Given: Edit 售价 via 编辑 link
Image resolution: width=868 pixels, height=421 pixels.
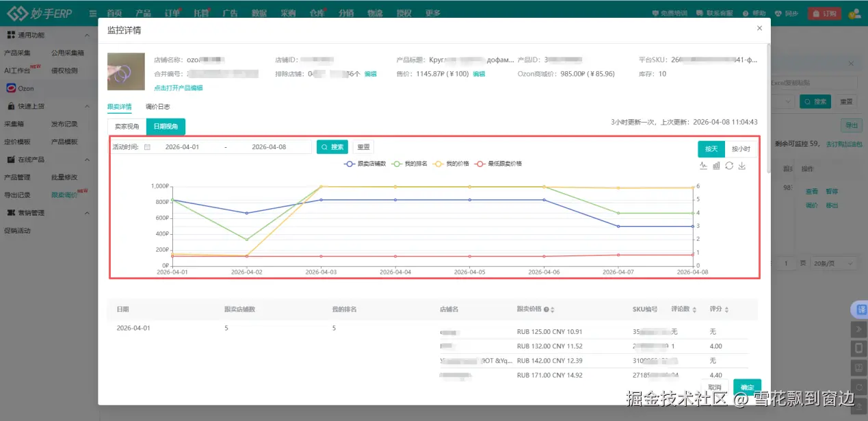Looking at the screenshot, I should (x=479, y=73).
